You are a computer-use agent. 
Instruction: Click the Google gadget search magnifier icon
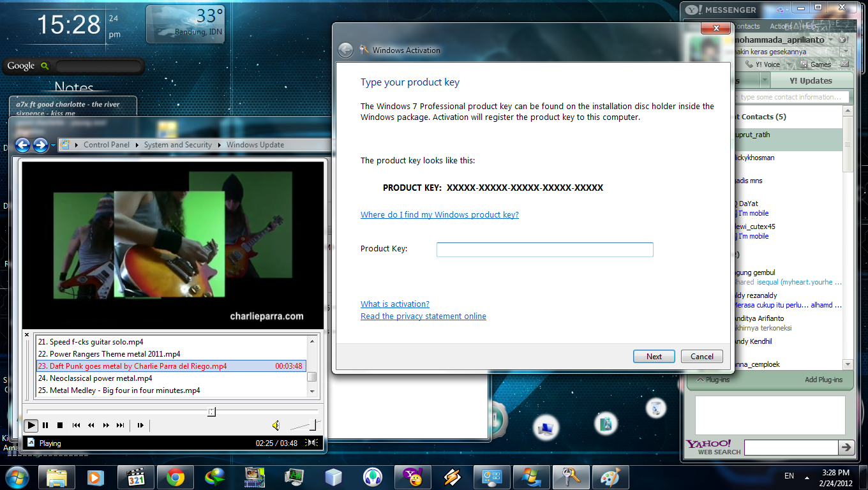[45, 66]
